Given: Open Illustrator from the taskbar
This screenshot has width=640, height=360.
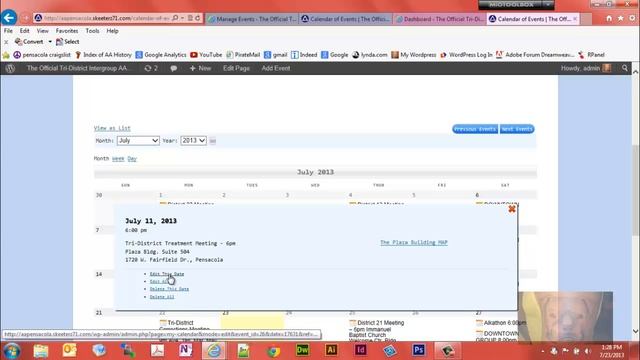Looking at the screenshot, I should pyautogui.click(x=331, y=351).
